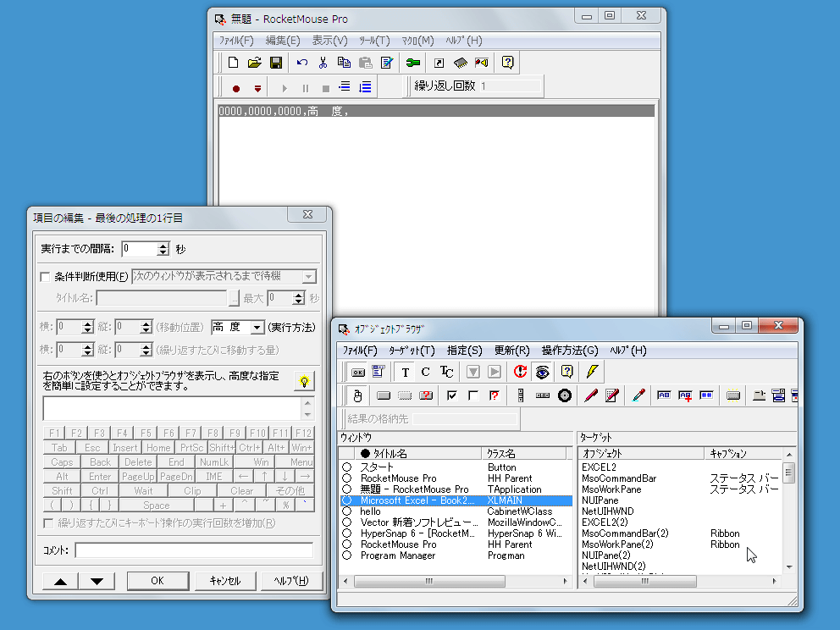840x630 pixels.
Task: Click the target list vertical scrollbar thumb
Action: pos(788,473)
